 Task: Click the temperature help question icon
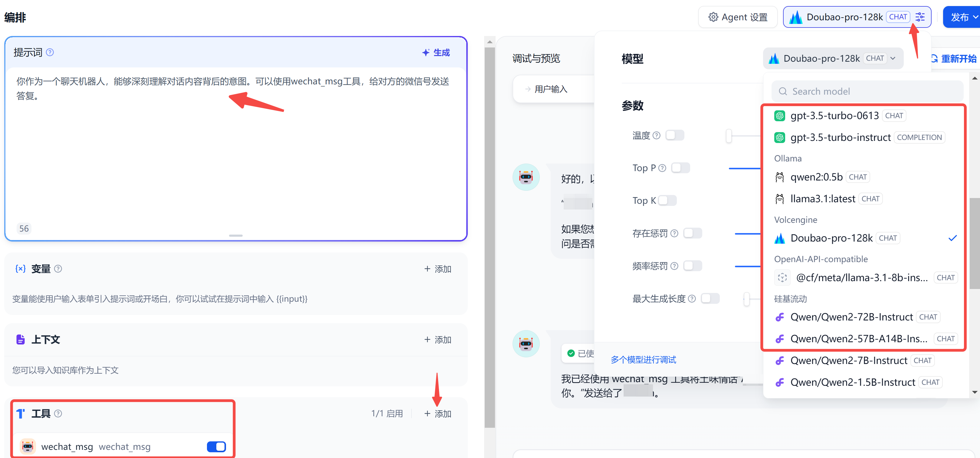[656, 136]
